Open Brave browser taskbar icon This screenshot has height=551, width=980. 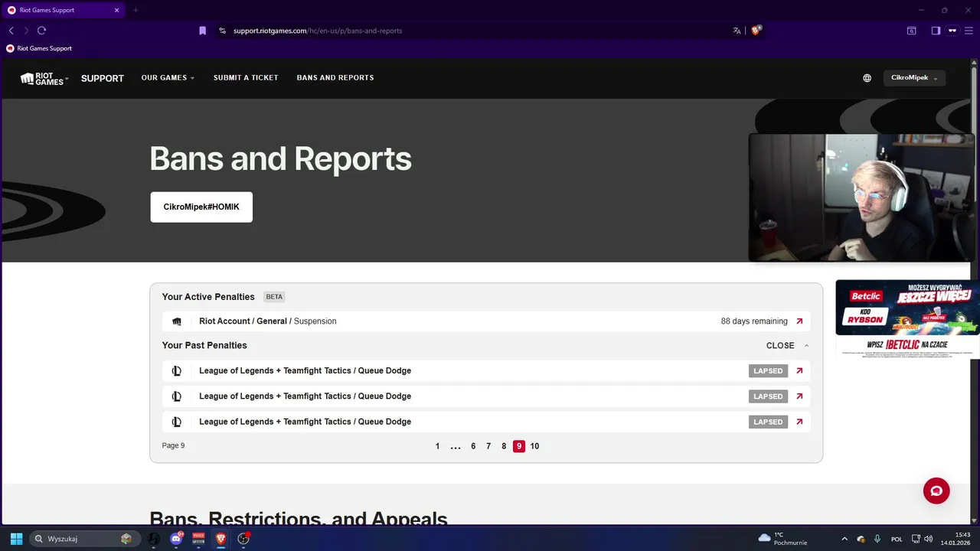tap(220, 539)
